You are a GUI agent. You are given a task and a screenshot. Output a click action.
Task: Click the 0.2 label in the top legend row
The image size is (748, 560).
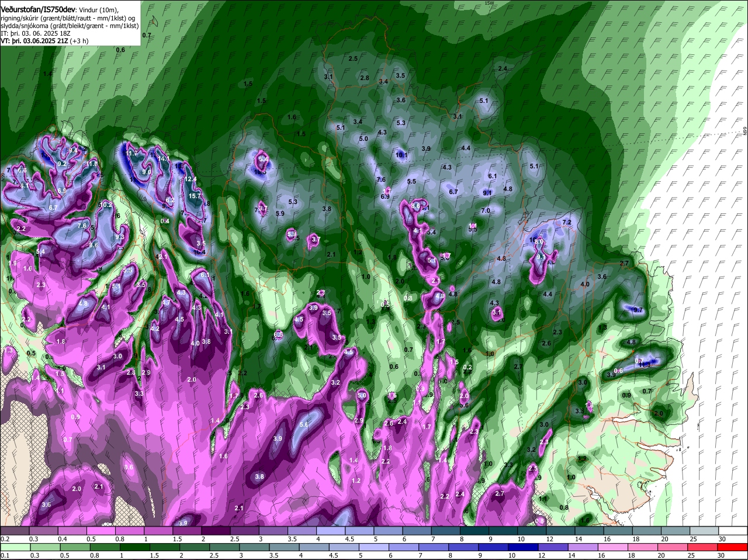tap(5, 538)
